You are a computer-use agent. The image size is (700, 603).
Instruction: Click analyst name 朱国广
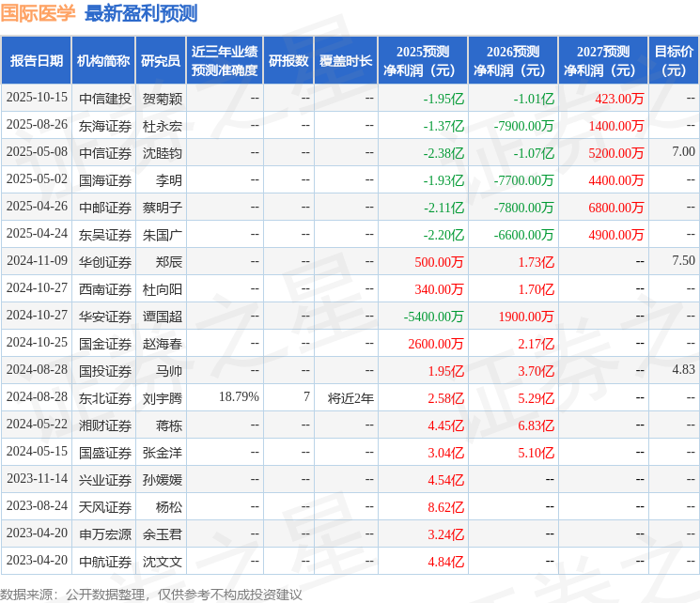162,235
